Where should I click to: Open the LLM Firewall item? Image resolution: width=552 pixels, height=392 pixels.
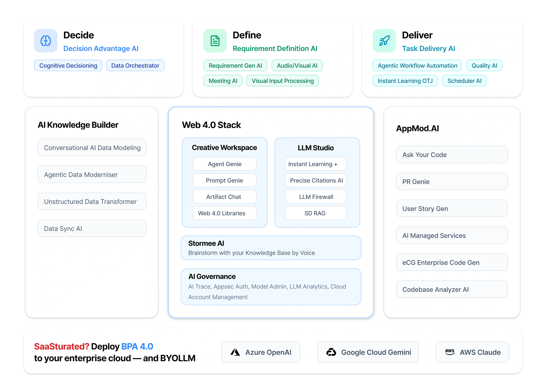(316, 197)
